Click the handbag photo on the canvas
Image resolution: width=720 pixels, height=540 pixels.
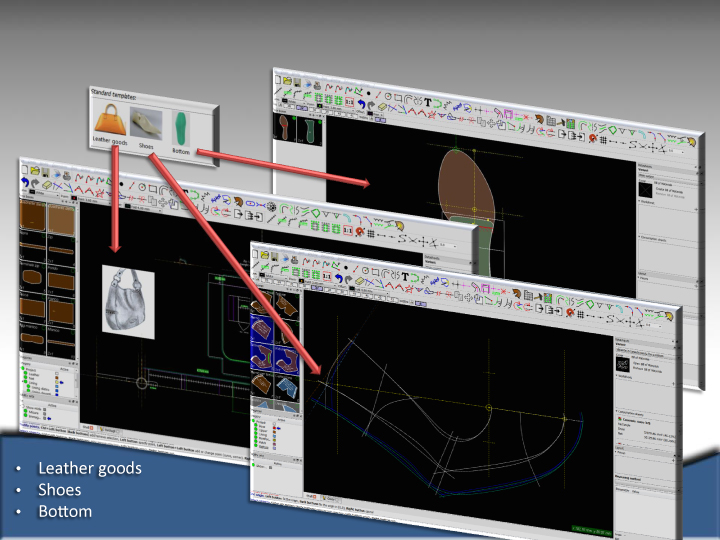pos(128,301)
